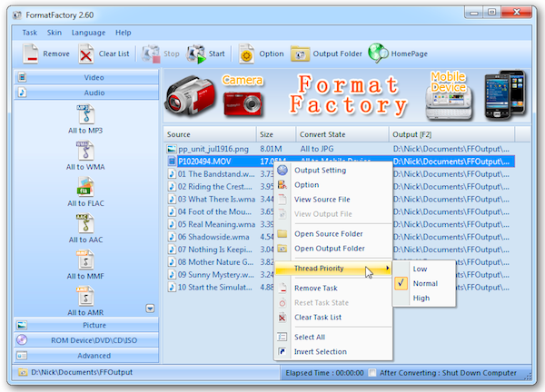Select the pp_unit_jul1916.png row
The width and height of the screenshot is (545, 392).
pos(339,149)
